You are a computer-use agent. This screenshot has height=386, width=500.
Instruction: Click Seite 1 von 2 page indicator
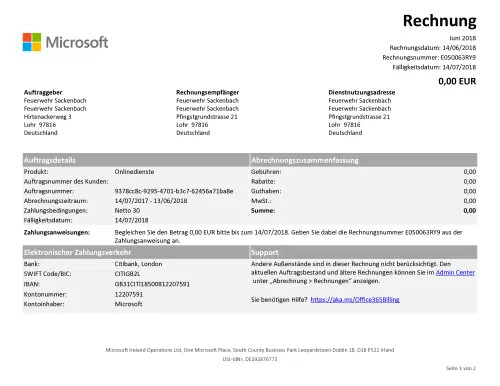(x=461, y=368)
